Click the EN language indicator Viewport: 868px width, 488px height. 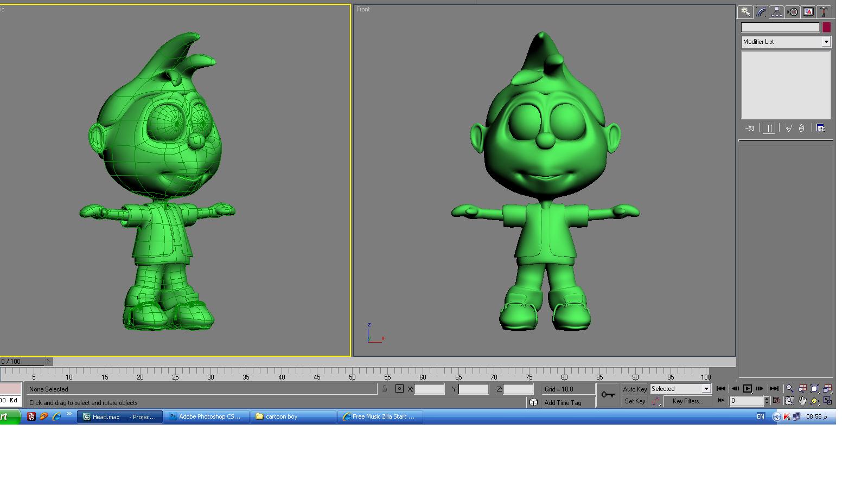761,416
